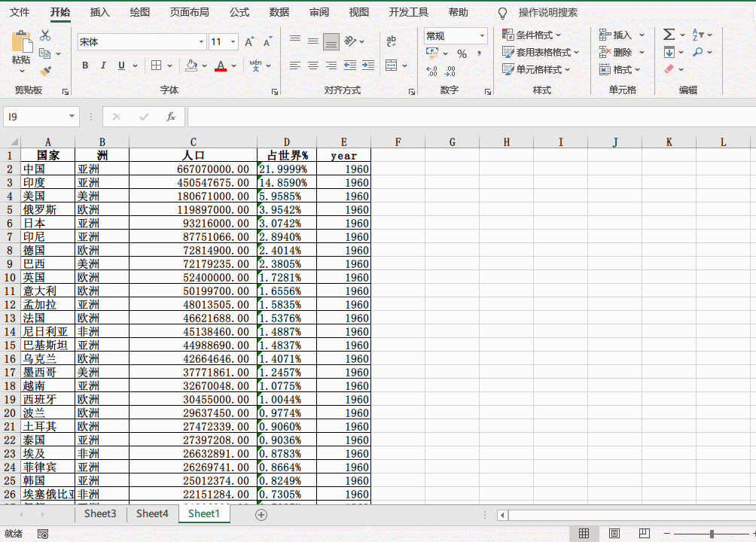756x542 pixels.
Task: Click the Copy icon
Action: coord(45,53)
